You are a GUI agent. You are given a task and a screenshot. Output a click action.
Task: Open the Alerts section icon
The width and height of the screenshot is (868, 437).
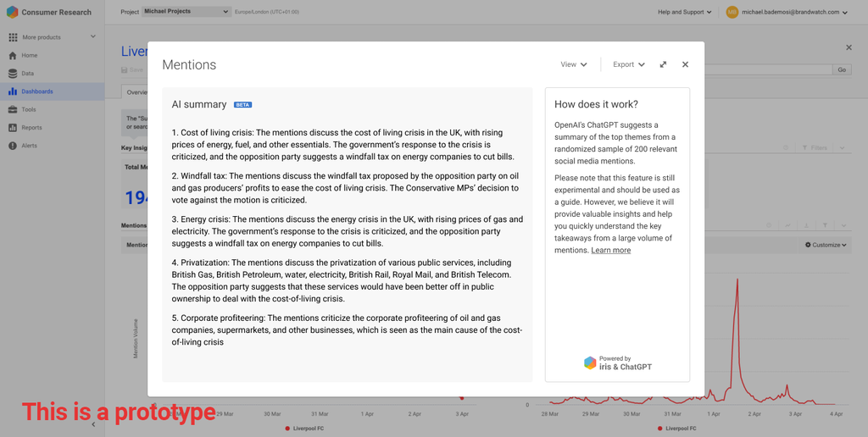pos(13,146)
